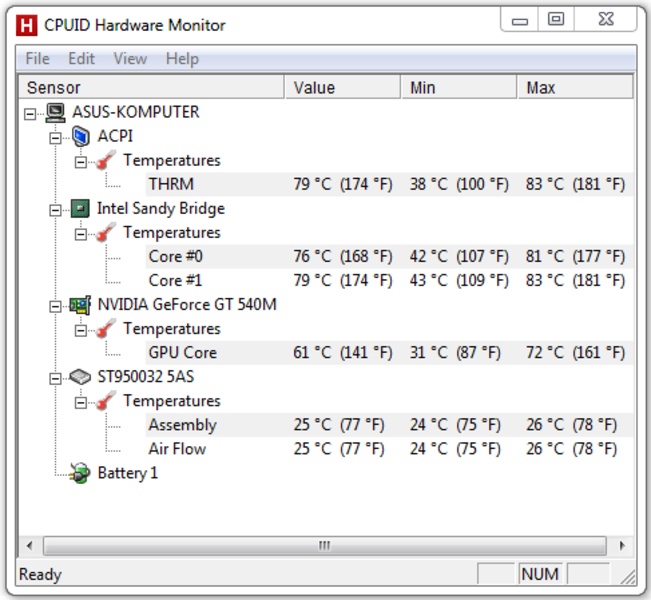This screenshot has height=600, width=651.
Task: Click the ST950032 5AS hard drive icon
Action: [80, 377]
